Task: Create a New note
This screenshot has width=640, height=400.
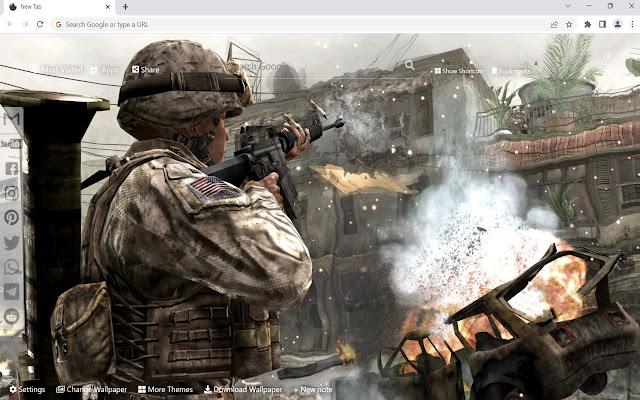Action: pos(313,389)
